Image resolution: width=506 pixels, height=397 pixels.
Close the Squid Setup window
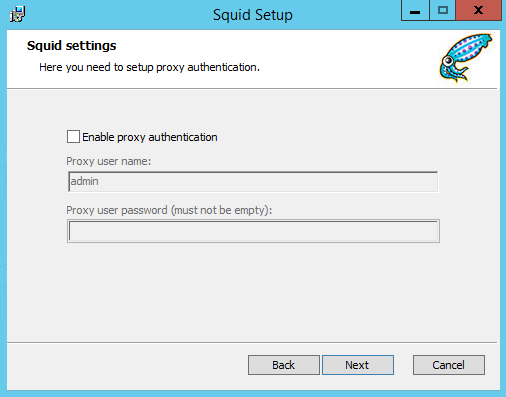479,11
